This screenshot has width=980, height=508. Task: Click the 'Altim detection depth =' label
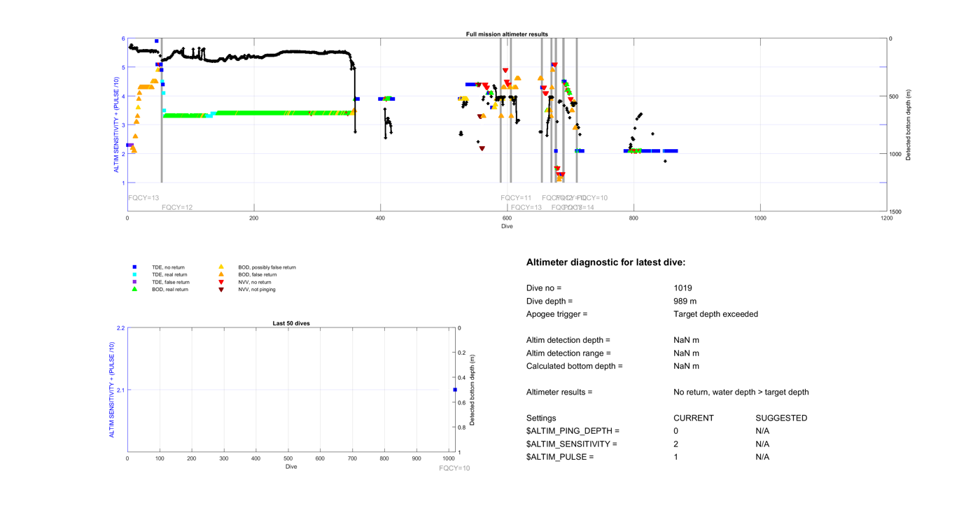tap(568, 340)
